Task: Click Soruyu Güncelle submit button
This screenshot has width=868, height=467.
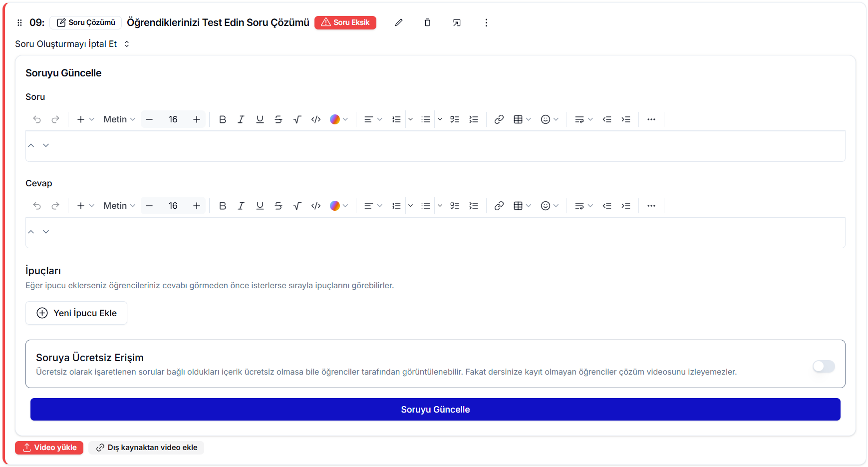Action: pos(435,410)
